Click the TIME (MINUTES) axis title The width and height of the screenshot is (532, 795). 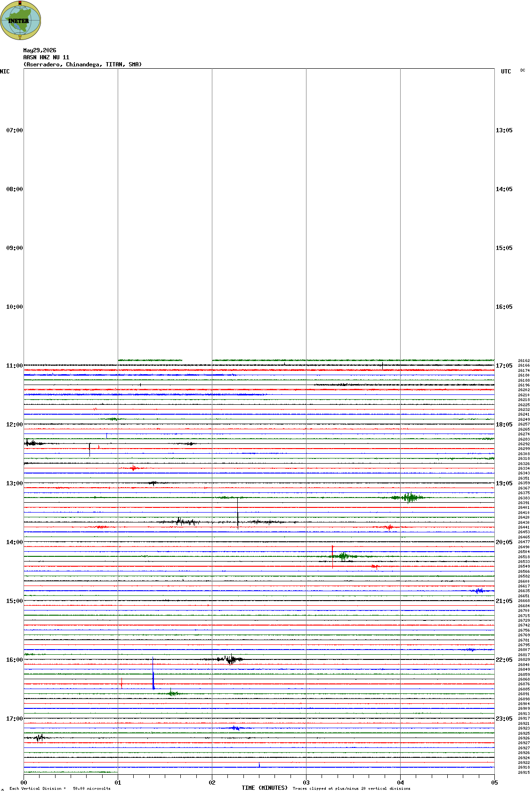[265, 788]
